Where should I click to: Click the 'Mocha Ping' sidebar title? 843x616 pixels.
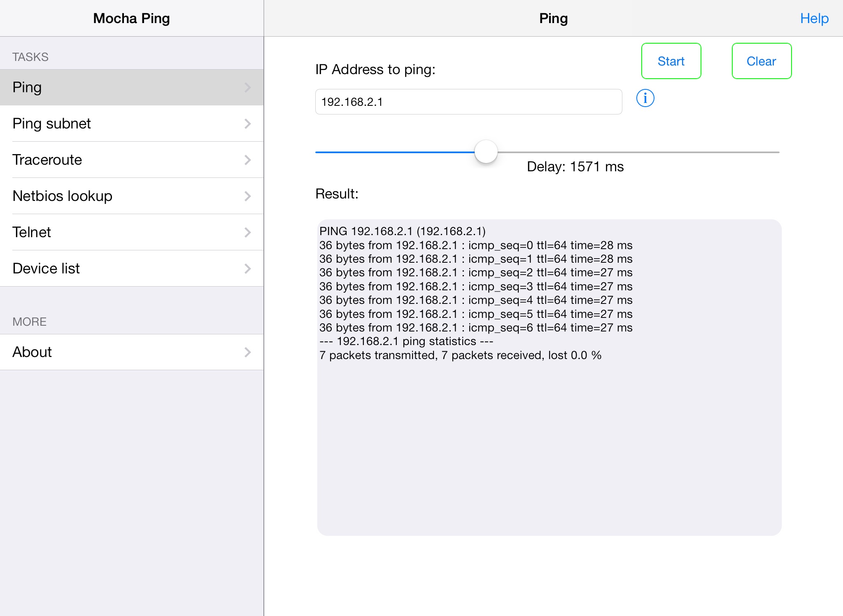click(x=131, y=19)
